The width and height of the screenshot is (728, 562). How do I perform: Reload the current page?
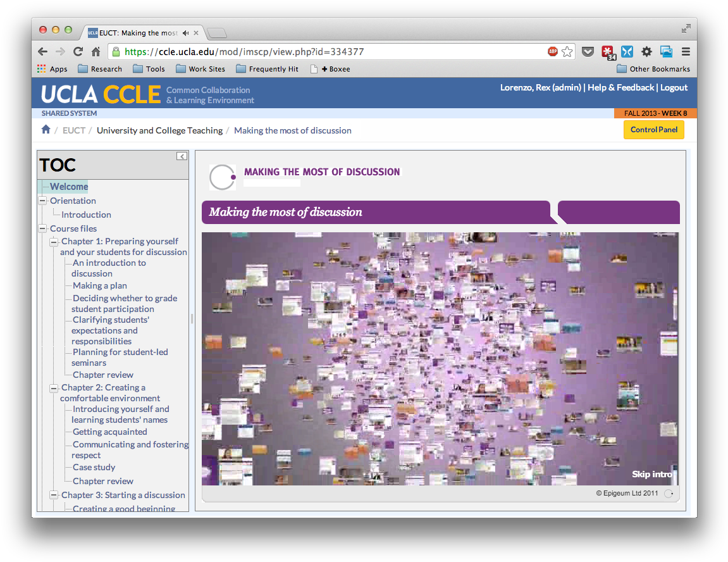[78, 51]
